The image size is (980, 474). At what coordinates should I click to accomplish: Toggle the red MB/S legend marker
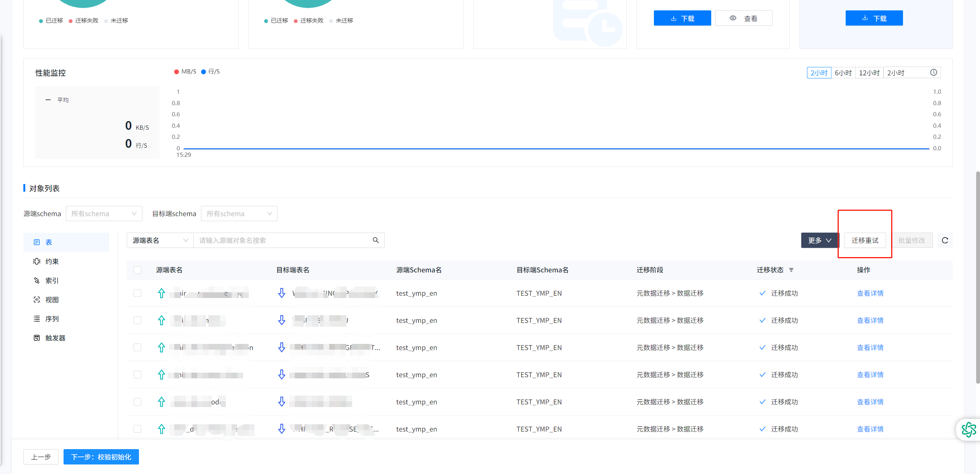click(x=176, y=72)
